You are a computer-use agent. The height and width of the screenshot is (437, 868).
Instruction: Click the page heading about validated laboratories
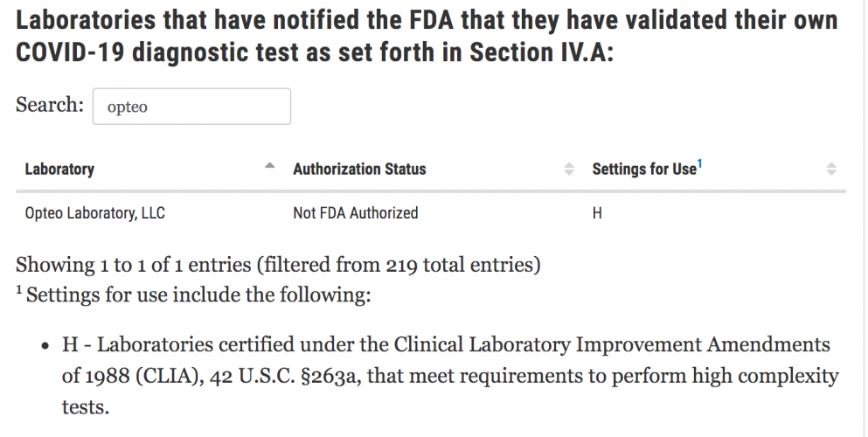[x=427, y=36]
